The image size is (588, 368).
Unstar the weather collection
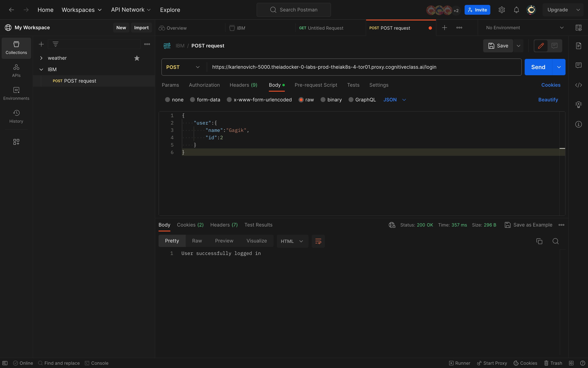click(137, 58)
